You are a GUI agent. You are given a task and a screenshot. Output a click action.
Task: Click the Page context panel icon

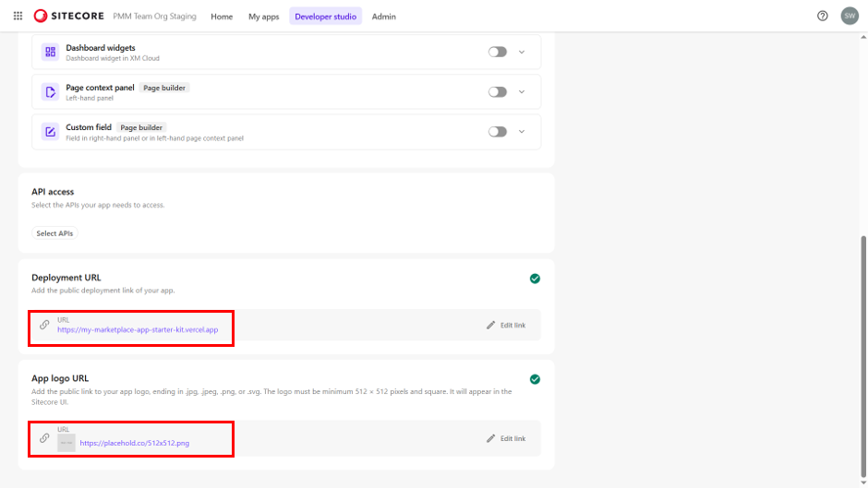pos(51,92)
